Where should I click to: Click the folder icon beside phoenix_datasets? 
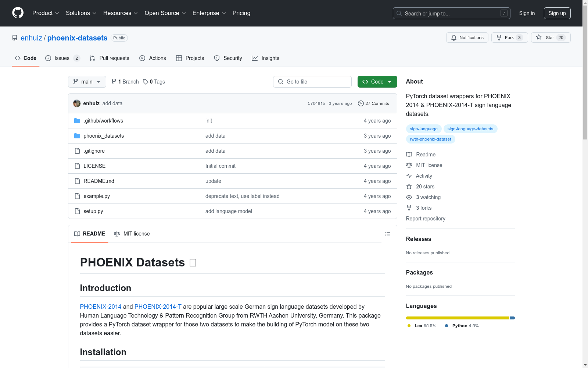77,136
